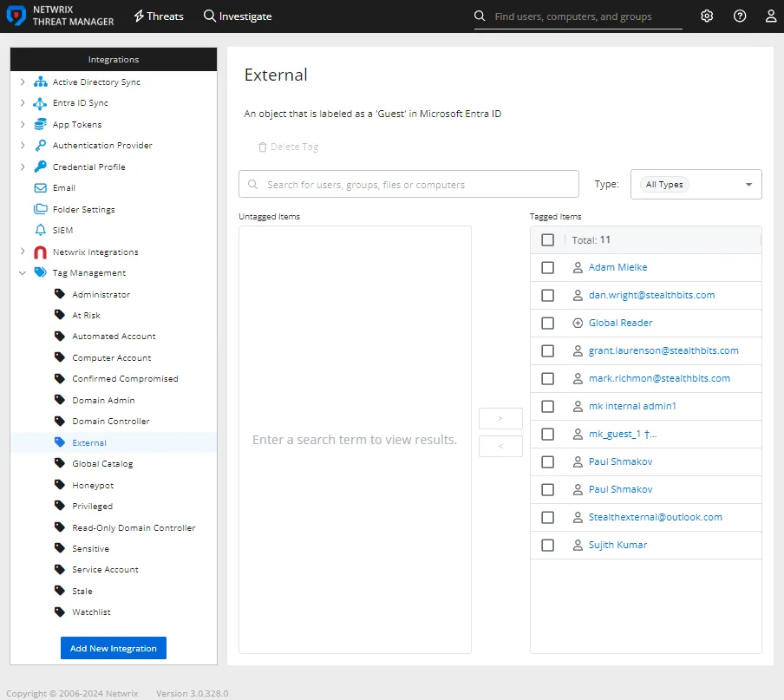Click the Administrator tag icon
The height and width of the screenshot is (700, 784).
click(60, 294)
